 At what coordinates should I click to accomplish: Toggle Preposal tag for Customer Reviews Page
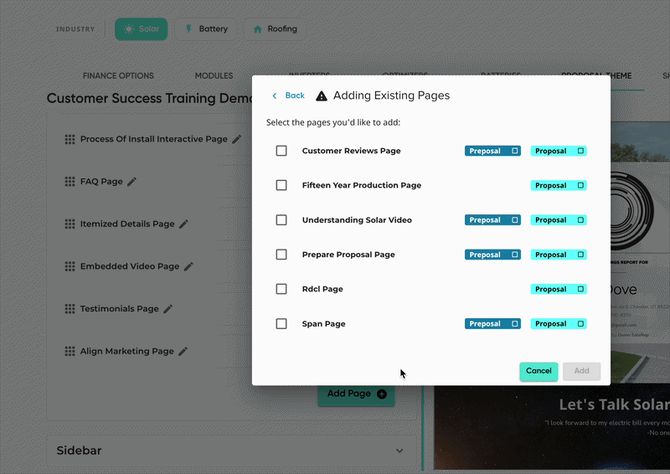[493, 151]
